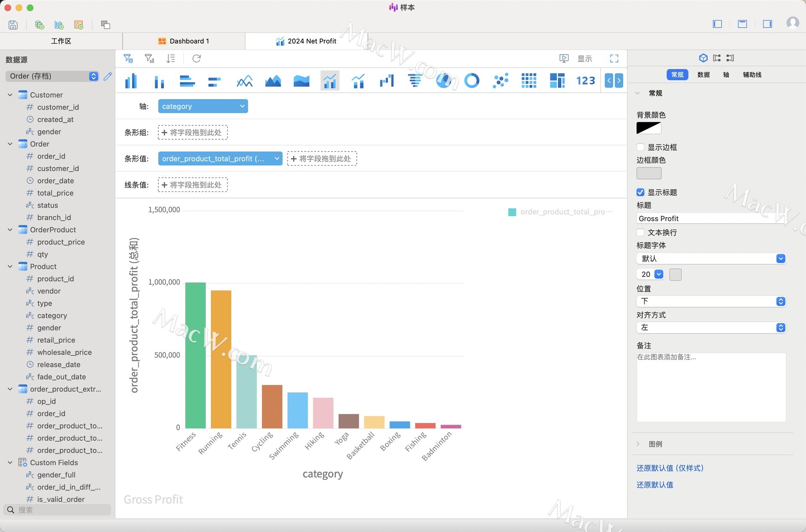Open the order_product_total_profit value dropdown
806x532 pixels.
[x=220, y=159]
